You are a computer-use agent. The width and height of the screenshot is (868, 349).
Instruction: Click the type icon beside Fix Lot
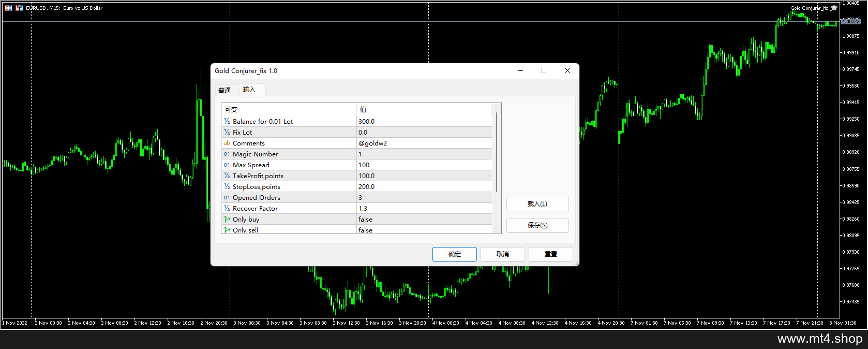[227, 132]
